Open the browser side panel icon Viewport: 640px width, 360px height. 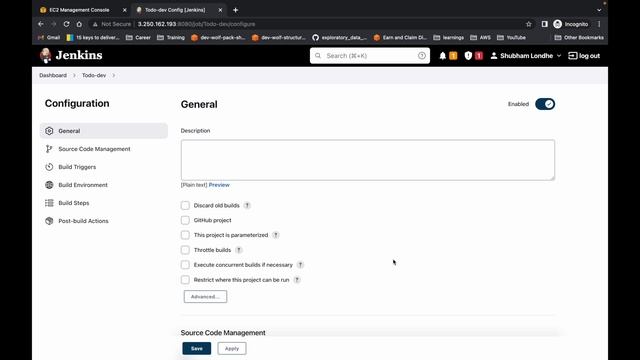tap(544, 24)
